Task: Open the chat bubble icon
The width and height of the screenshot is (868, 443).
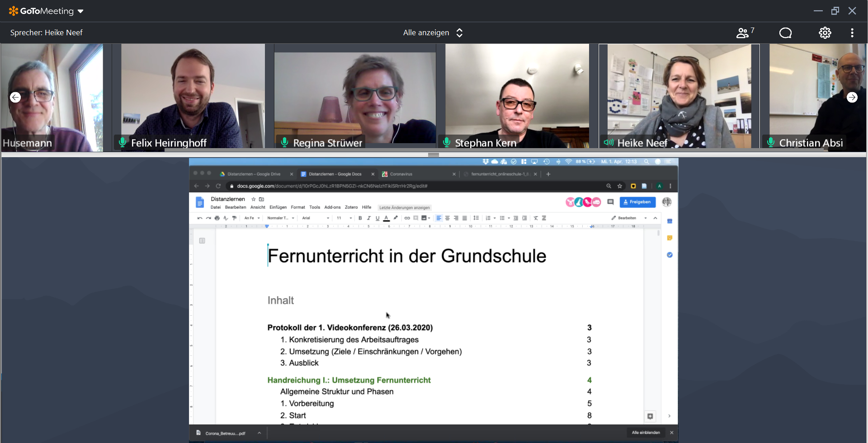Action: point(785,33)
